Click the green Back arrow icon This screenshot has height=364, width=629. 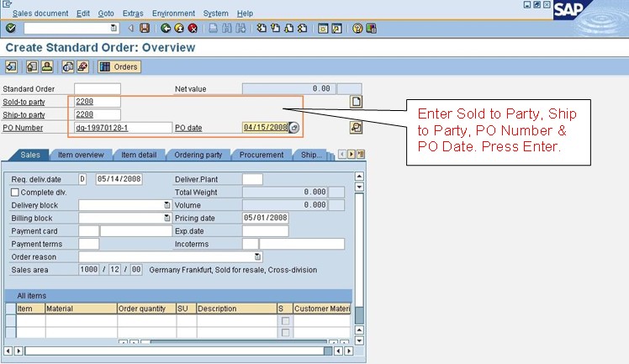[x=166, y=28]
